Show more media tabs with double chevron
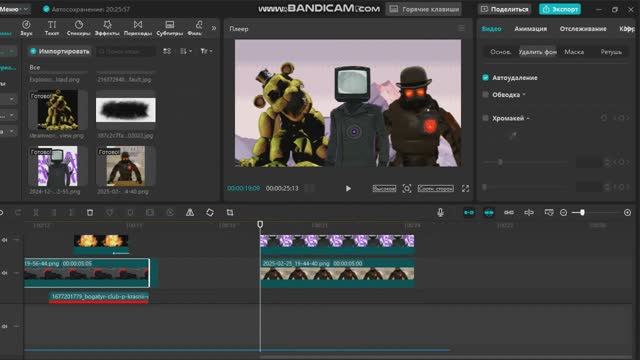This screenshot has width=640, height=360. (x=213, y=28)
